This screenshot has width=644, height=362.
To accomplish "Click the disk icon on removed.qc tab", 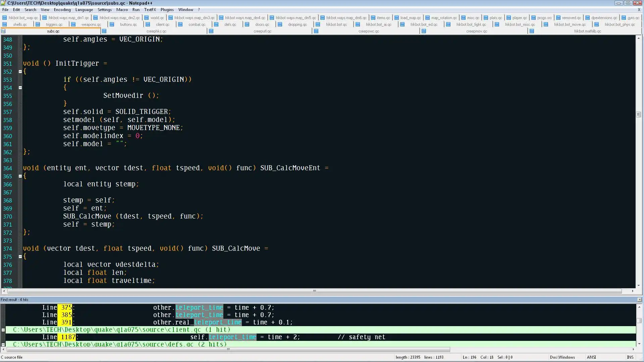I will coord(558,18).
